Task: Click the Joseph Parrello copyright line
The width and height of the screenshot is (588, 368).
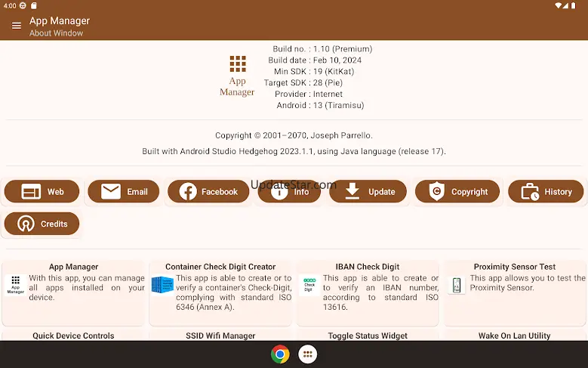Action: pyautogui.click(x=294, y=135)
